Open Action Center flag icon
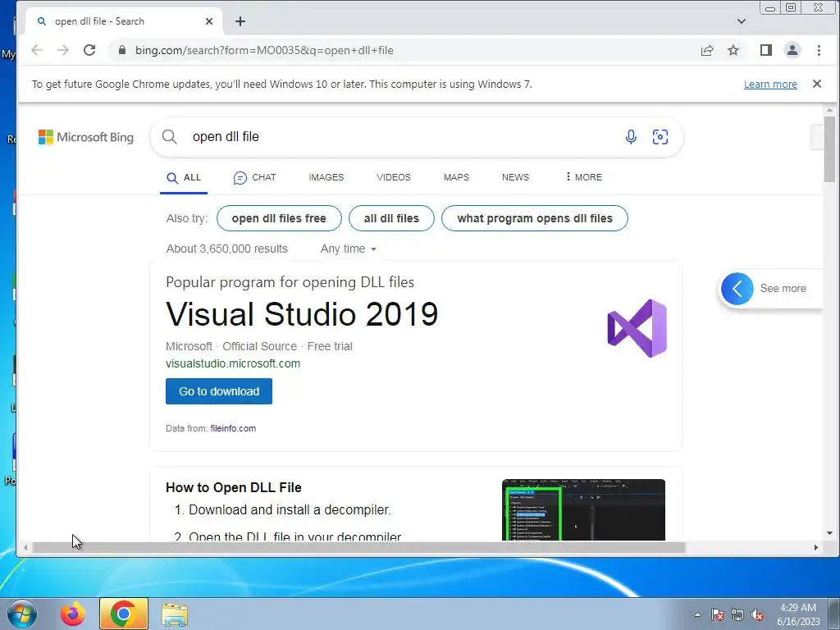The width and height of the screenshot is (840, 630). pos(718,614)
